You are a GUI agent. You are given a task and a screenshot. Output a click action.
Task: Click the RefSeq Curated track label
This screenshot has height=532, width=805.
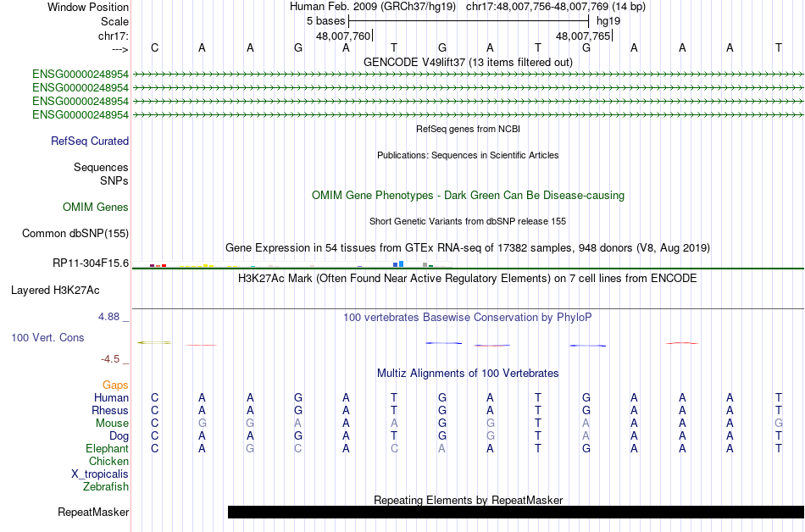[x=90, y=141]
